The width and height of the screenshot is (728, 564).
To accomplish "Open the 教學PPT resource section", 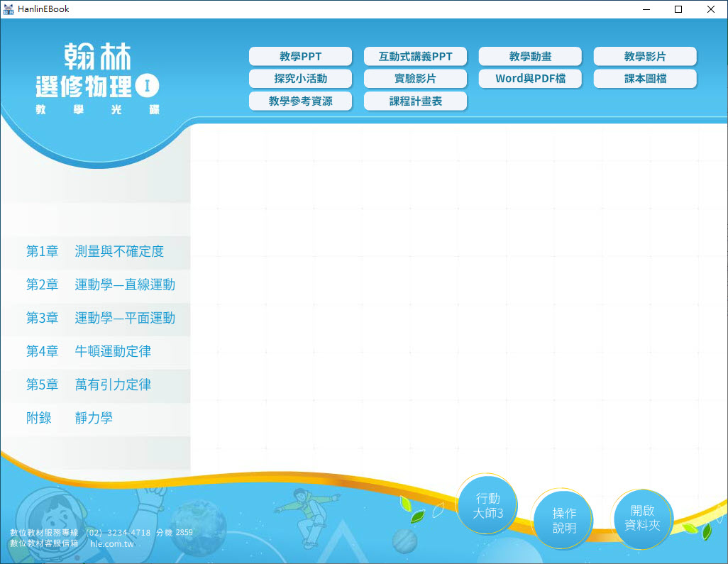I will pos(300,57).
